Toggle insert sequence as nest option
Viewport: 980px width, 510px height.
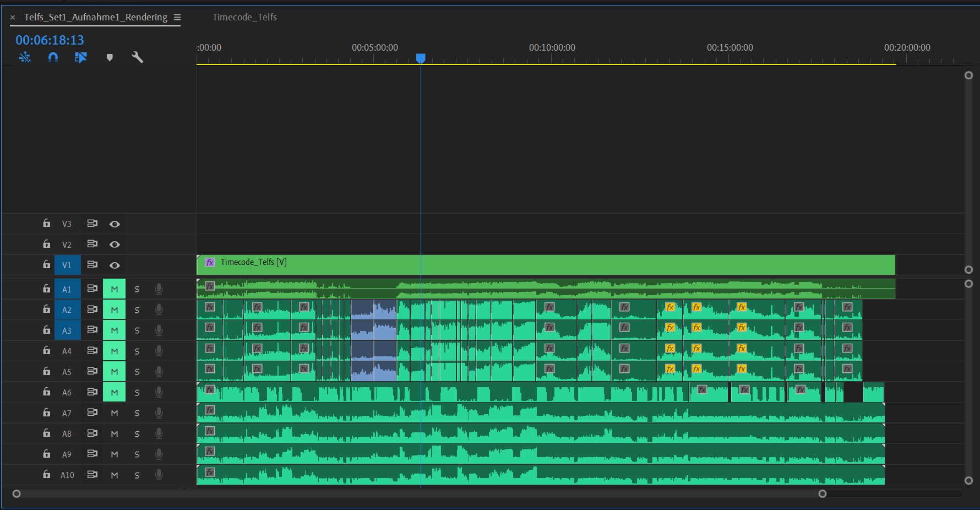(x=25, y=57)
